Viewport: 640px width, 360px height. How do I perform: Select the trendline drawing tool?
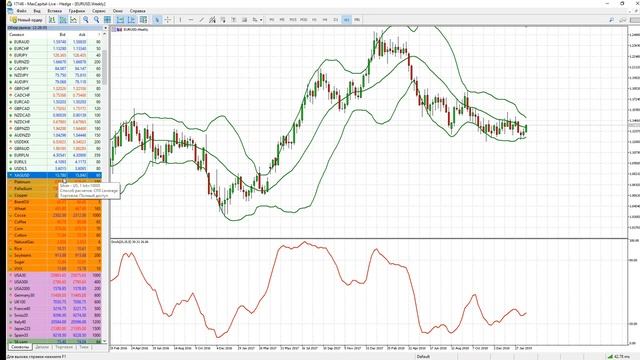202,20
